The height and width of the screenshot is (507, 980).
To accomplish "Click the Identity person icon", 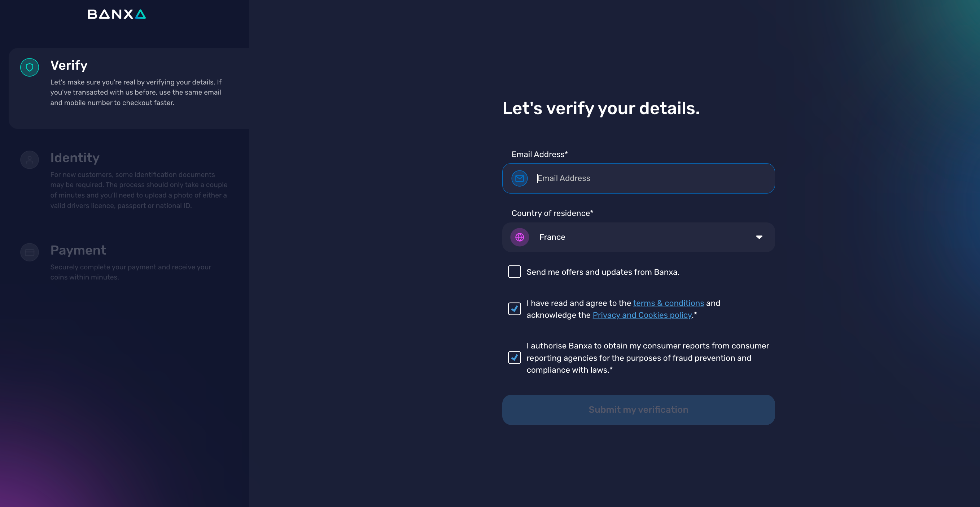I will pos(30,160).
